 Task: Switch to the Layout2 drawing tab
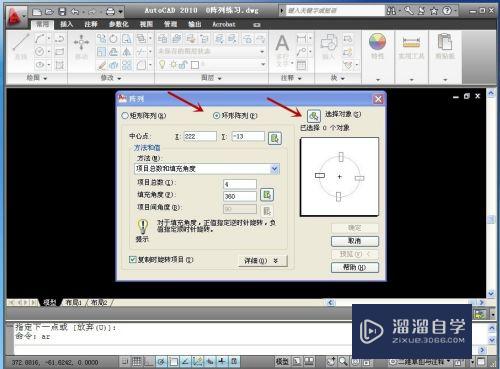(x=99, y=303)
